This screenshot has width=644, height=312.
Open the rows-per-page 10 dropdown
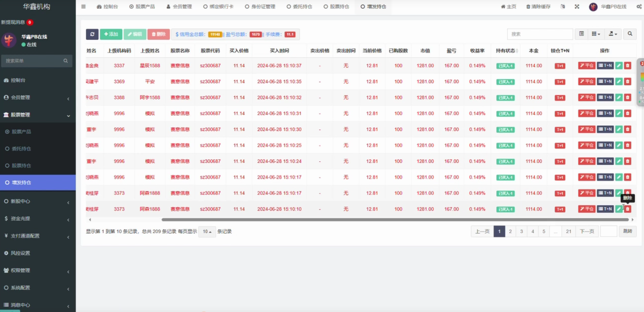207,232
